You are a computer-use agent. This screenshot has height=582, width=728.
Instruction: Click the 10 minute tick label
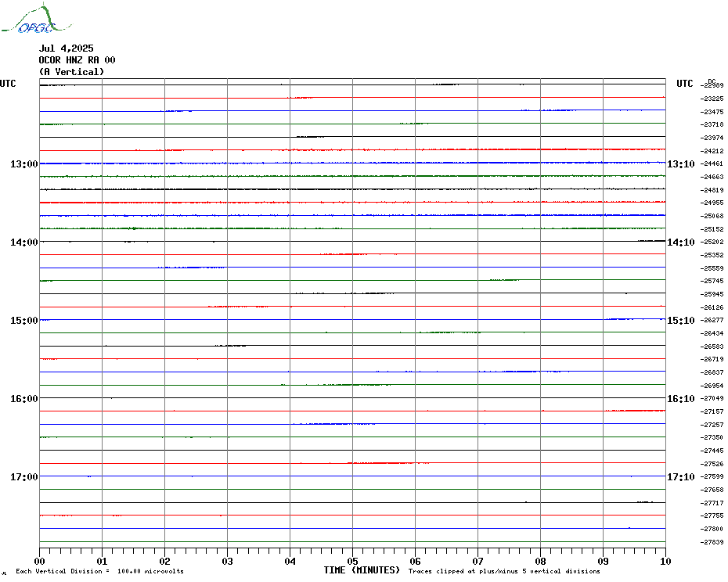(666, 561)
